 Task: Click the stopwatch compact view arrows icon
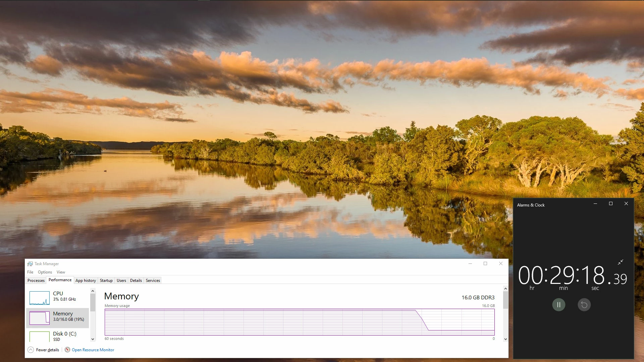point(621,262)
